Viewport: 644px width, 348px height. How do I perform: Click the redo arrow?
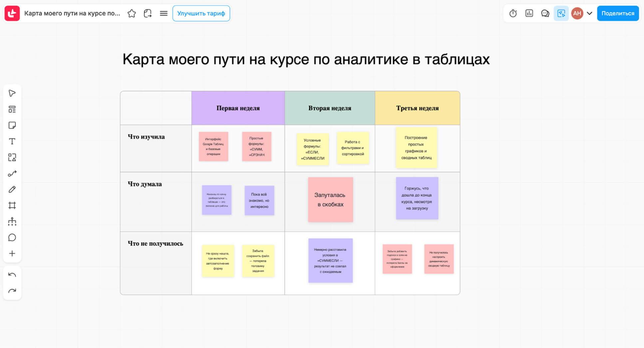click(x=12, y=291)
